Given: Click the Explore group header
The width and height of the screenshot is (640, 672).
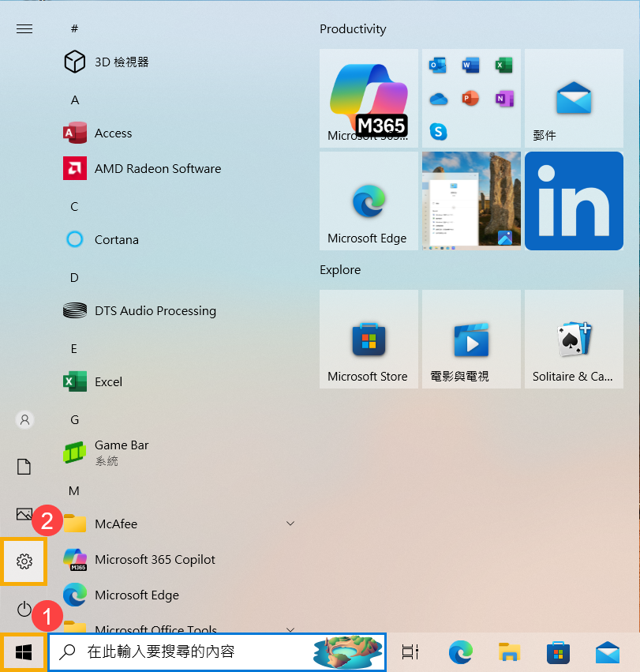Looking at the screenshot, I should (x=340, y=270).
